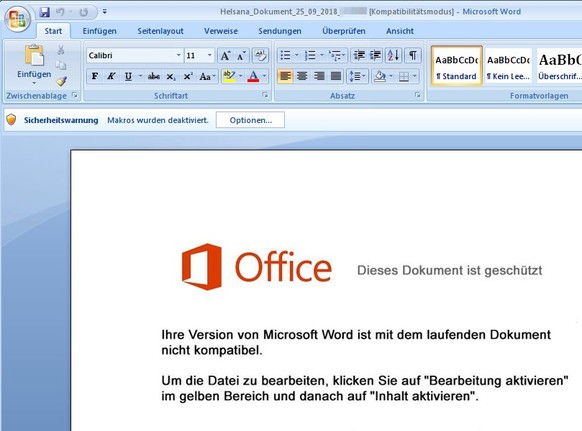Screen dimensions: 582x431
Task: Open the Change Case (Aa) menu
Action: pos(207,76)
